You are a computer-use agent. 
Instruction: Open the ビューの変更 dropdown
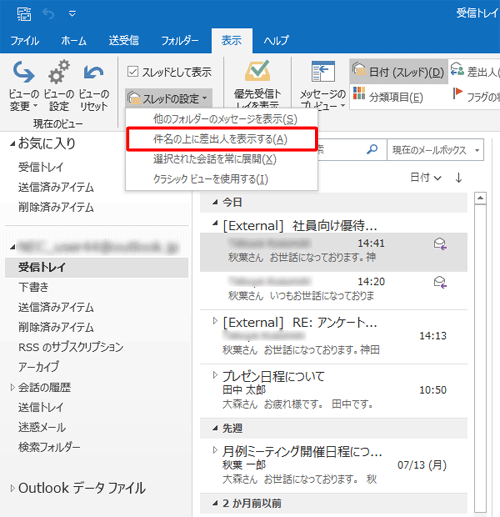pos(23,86)
